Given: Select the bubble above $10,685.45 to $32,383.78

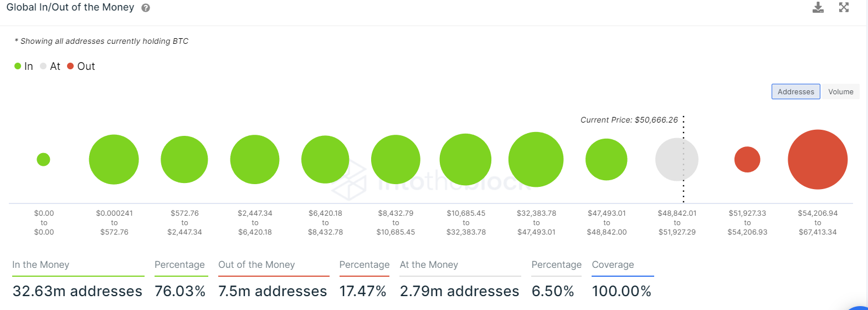Looking at the screenshot, I should coord(465,160).
